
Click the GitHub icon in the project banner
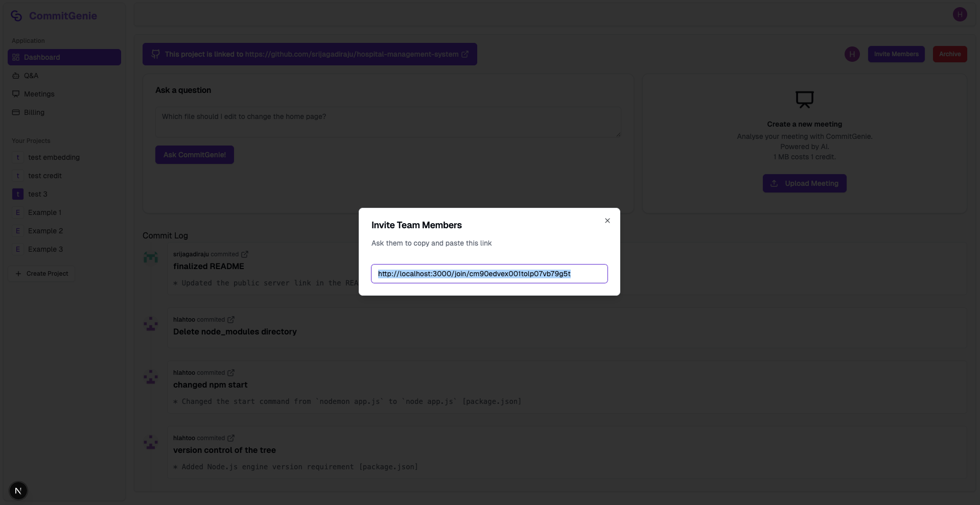coord(155,54)
